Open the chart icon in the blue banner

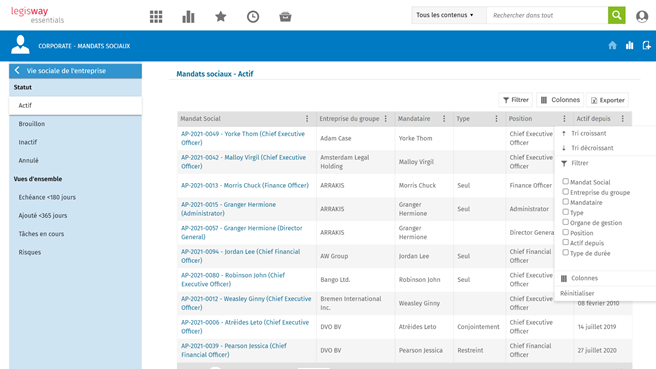point(630,45)
